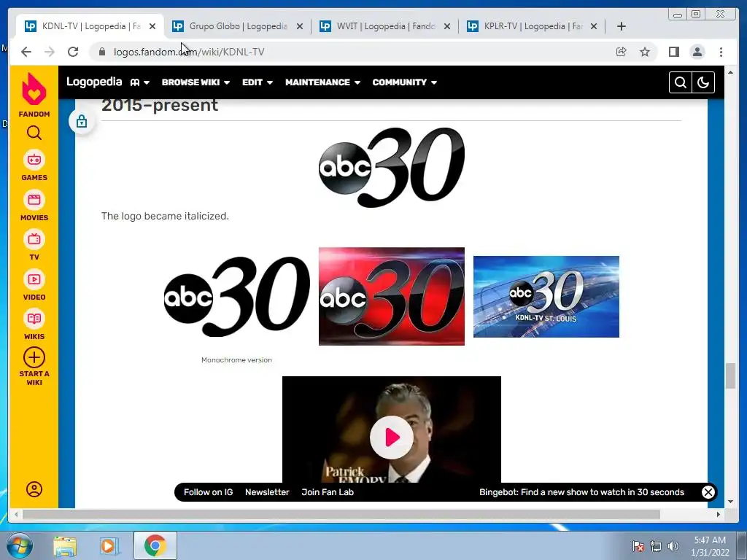
Task: Click the network tray icon
Action: [x=656, y=546]
